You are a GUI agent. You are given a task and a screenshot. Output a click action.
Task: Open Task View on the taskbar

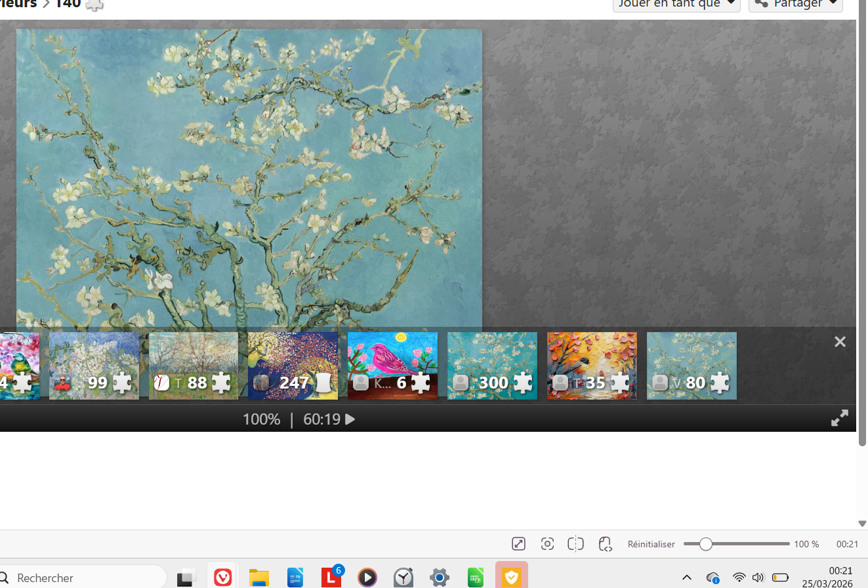[x=187, y=578]
